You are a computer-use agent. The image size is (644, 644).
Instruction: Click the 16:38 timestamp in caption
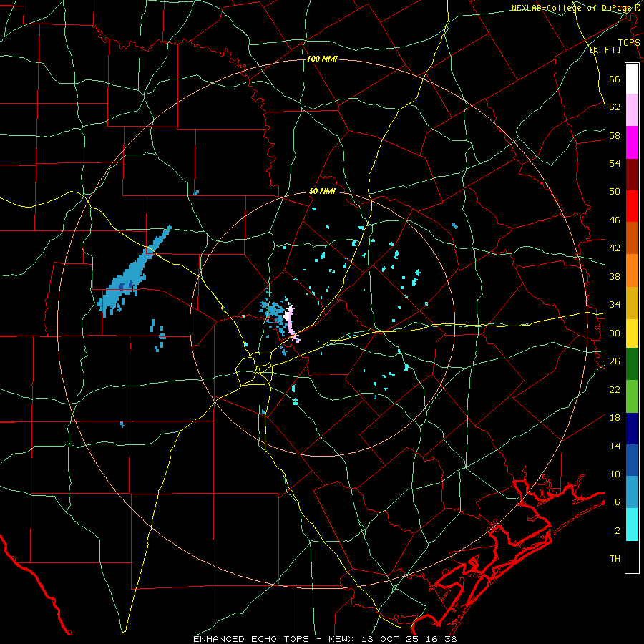tap(443, 639)
